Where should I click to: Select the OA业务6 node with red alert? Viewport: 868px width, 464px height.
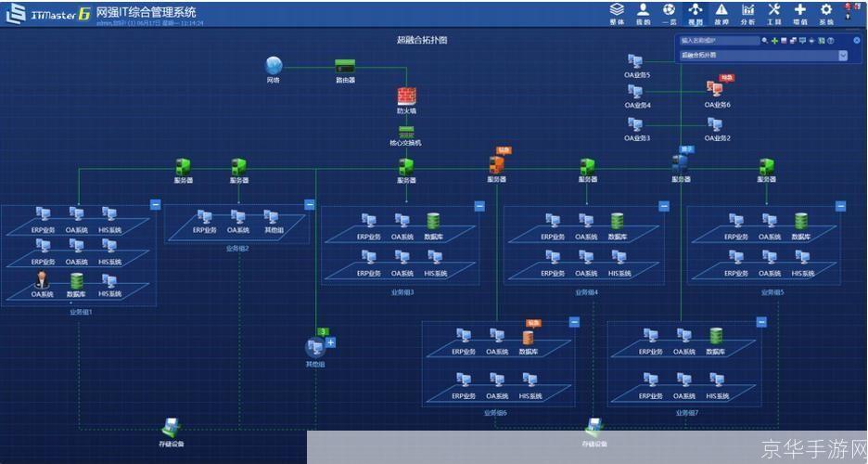[x=715, y=90]
